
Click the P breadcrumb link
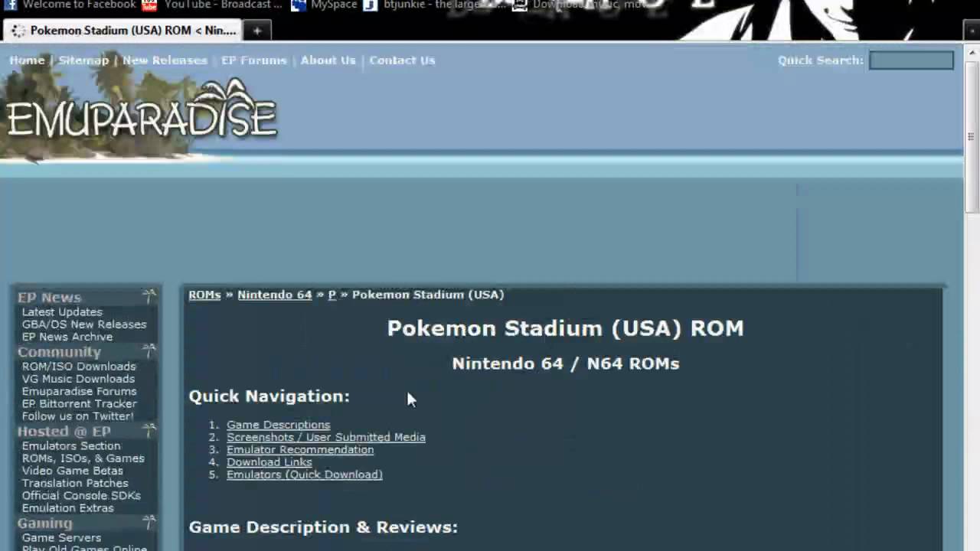[x=332, y=295]
